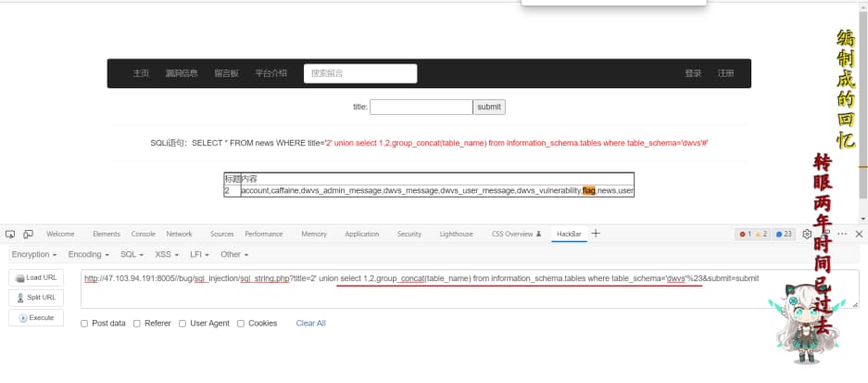Open the 留言板 navigation link
Image resolution: width=868 pixels, height=383 pixels.
click(226, 73)
